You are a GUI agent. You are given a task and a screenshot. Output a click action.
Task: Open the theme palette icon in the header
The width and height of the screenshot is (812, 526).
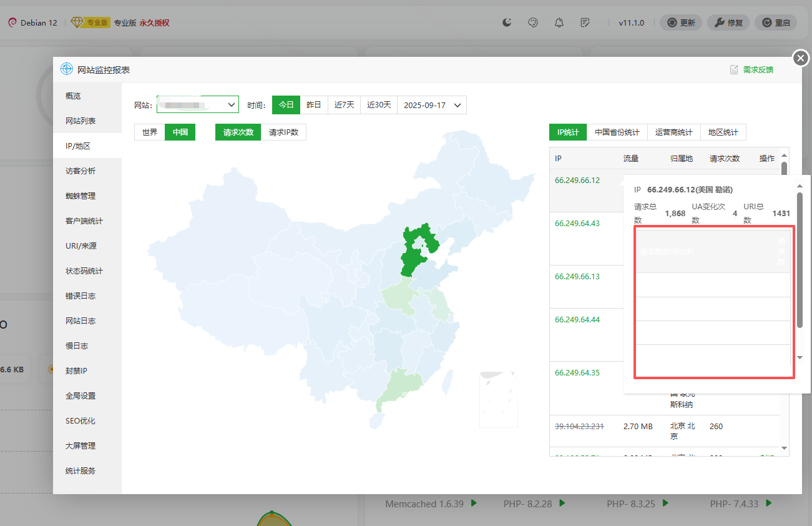532,22
